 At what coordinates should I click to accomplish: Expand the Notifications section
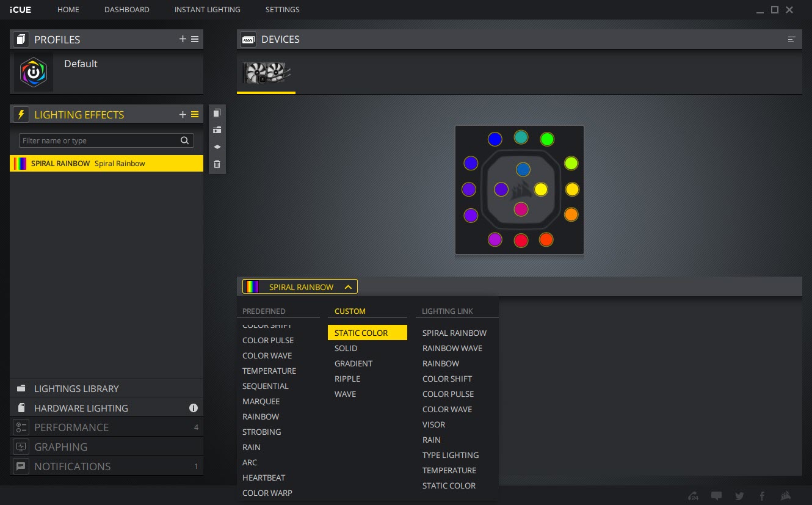point(107,467)
